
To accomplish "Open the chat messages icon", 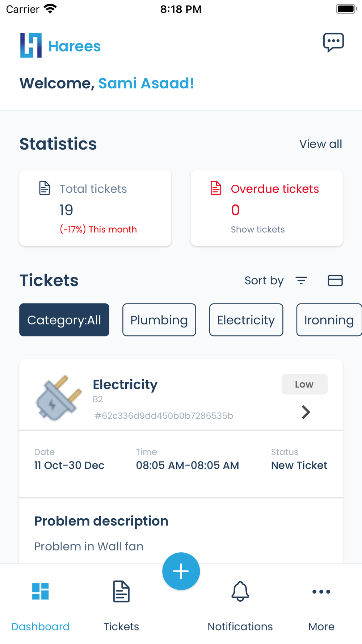I will point(333,43).
